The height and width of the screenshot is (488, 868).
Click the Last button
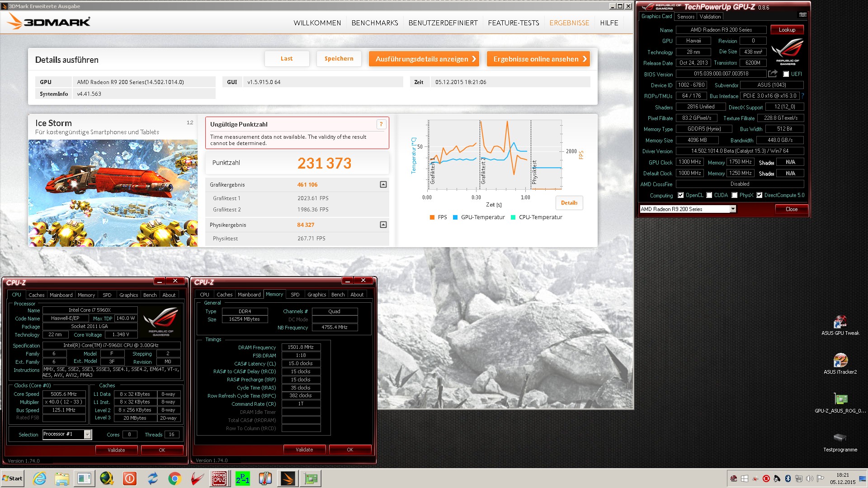click(x=287, y=59)
